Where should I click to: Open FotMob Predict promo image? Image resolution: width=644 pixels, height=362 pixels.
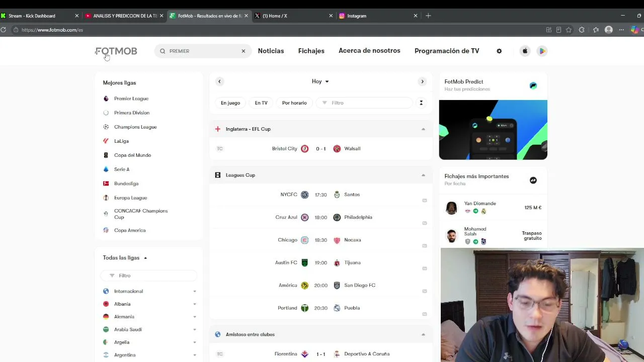pyautogui.click(x=493, y=130)
